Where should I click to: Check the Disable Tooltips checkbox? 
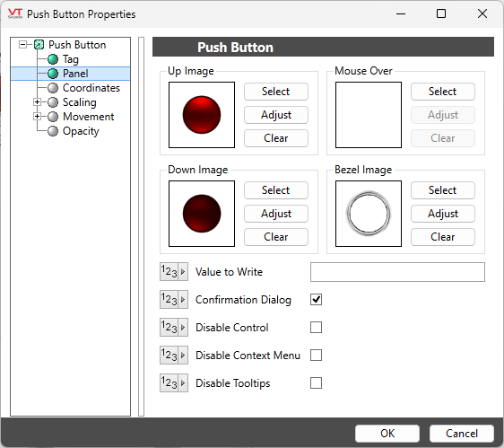point(316,383)
